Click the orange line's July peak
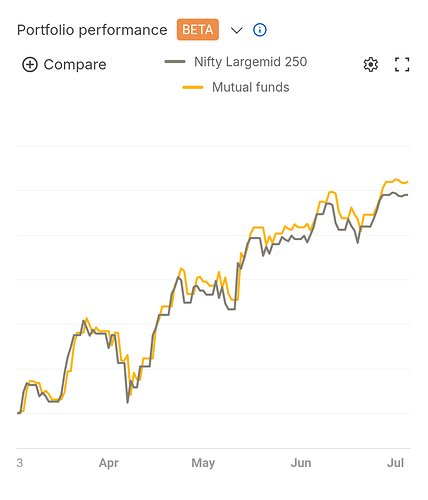This screenshot has height=500, width=428. tap(396, 179)
